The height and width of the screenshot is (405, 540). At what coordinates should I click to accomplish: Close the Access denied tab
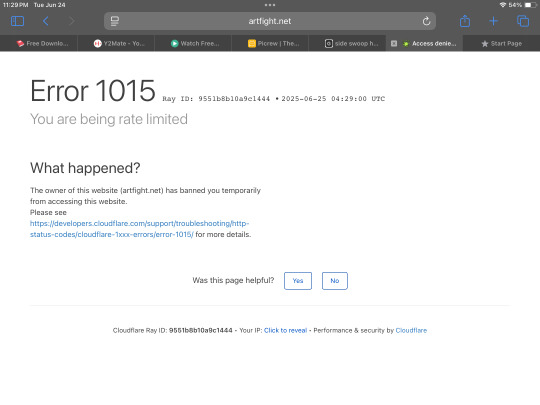click(x=394, y=43)
